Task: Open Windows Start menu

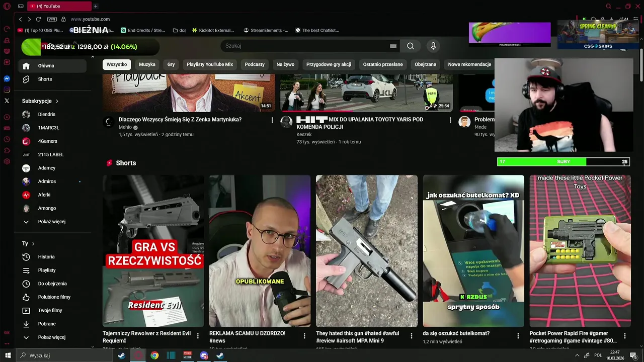Action: click(8, 355)
